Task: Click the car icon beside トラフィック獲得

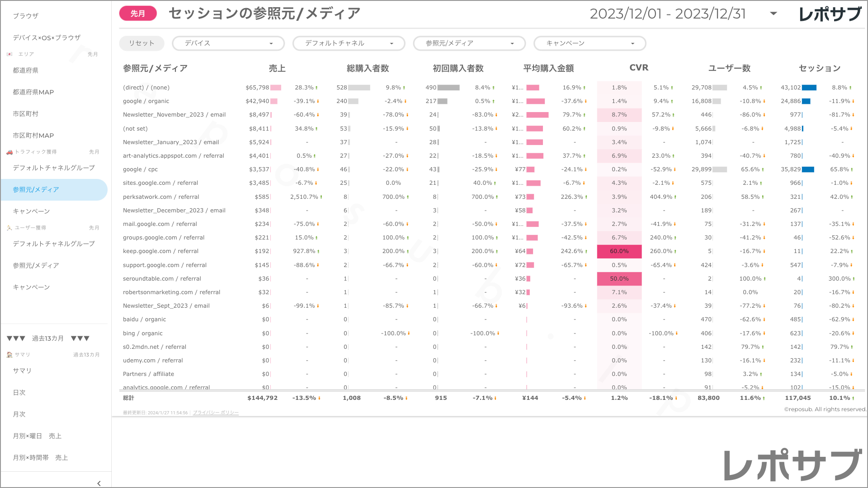Action: click(9, 152)
